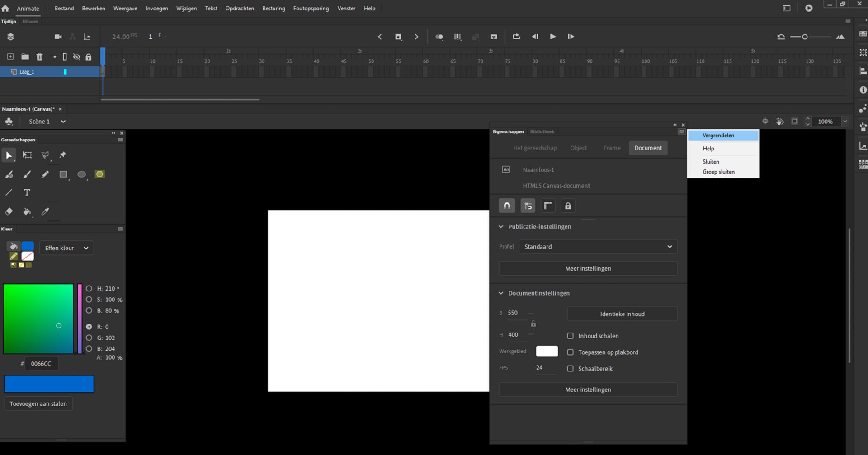Check Toepassen op plakbord
Image resolution: width=868 pixels, height=455 pixels.
pos(571,352)
